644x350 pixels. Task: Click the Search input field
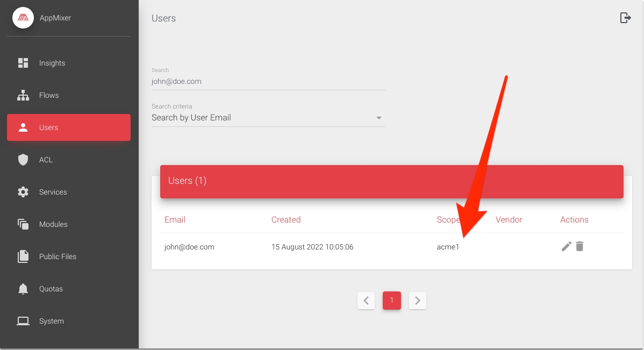(268, 82)
